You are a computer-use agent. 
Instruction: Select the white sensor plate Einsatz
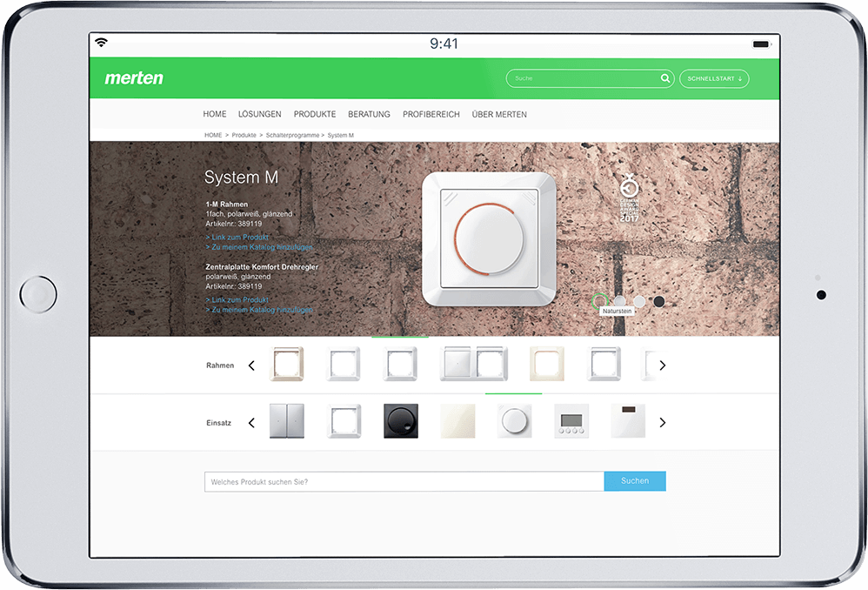[x=628, y=421]
